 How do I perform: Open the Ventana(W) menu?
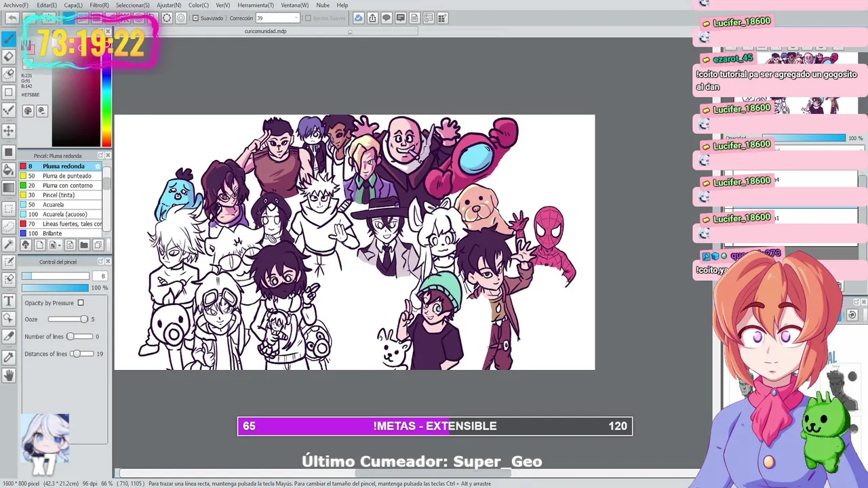coord(294,5)
